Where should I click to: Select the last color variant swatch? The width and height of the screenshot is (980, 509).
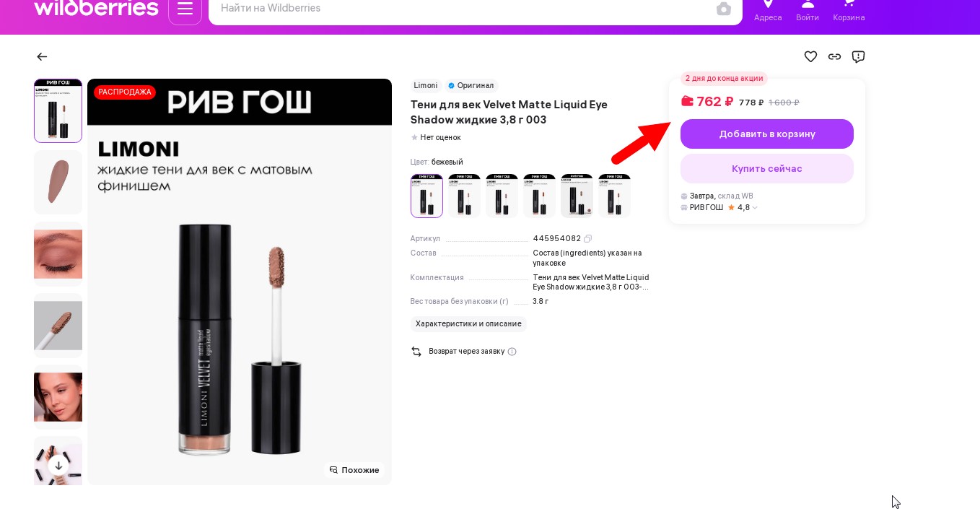[614, 196]
